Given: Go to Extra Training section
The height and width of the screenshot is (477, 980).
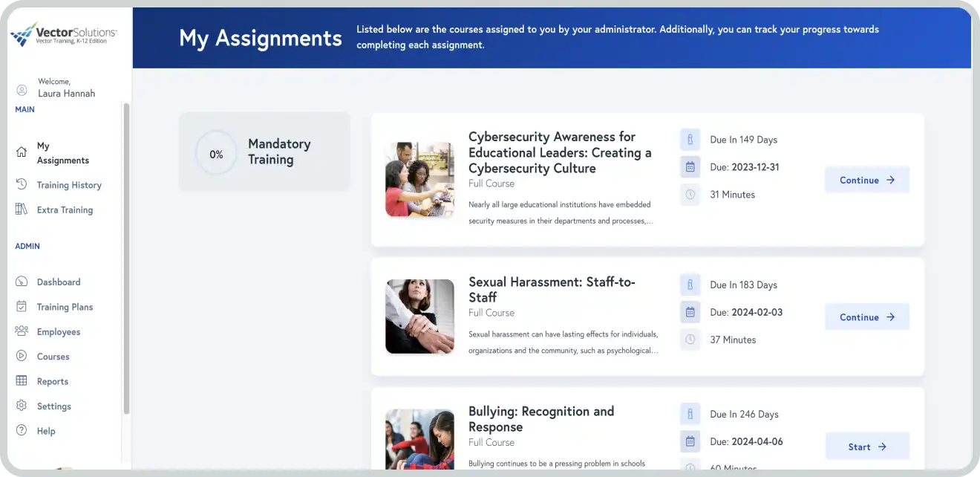Looking at the screenshot, I should coord(65,210).
